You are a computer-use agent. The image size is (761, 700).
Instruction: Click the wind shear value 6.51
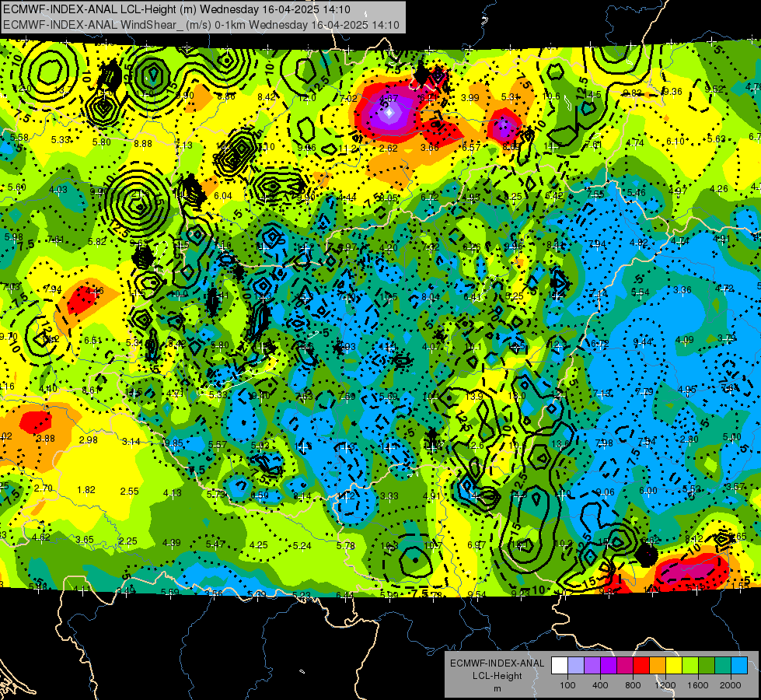(x=93, y=341)
